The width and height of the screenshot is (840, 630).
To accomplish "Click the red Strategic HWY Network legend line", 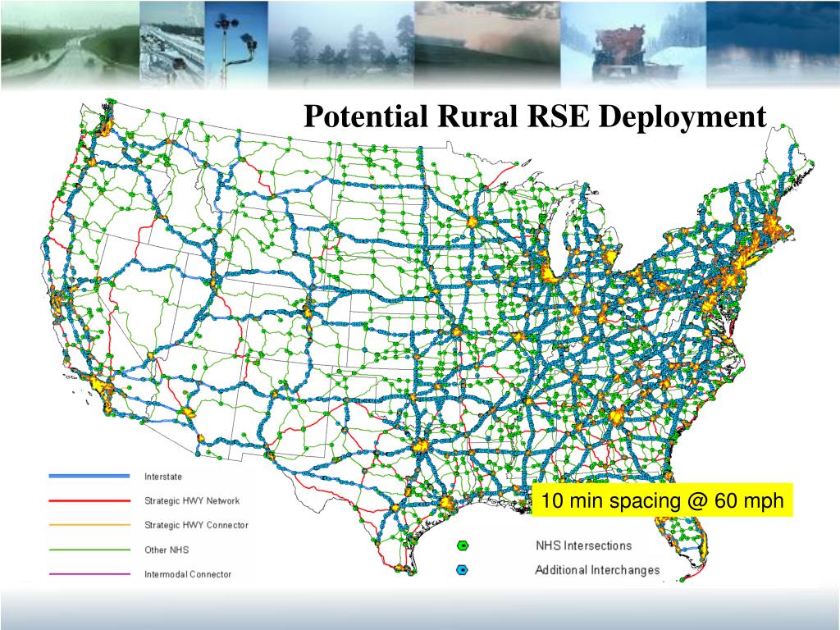I will pos(89,500).
